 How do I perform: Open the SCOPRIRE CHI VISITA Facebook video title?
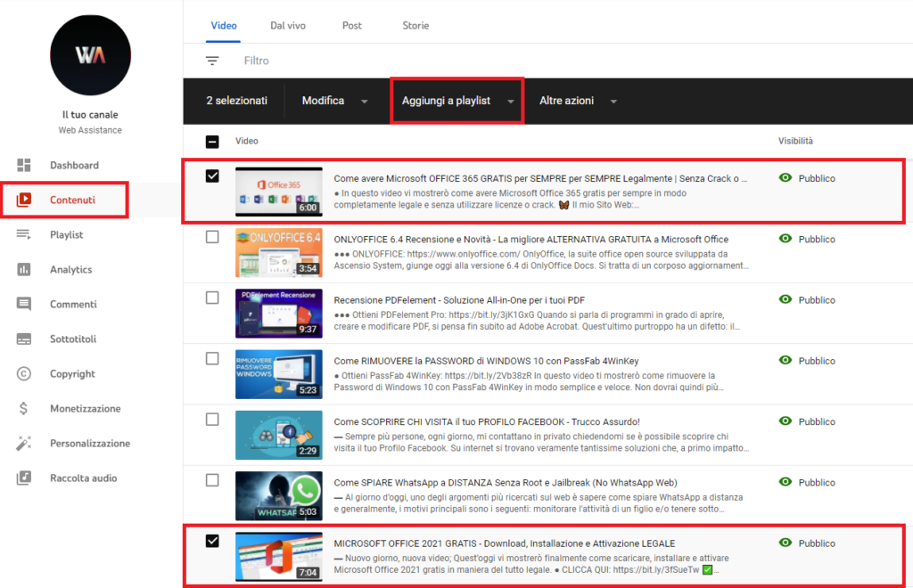click(487, 421)
